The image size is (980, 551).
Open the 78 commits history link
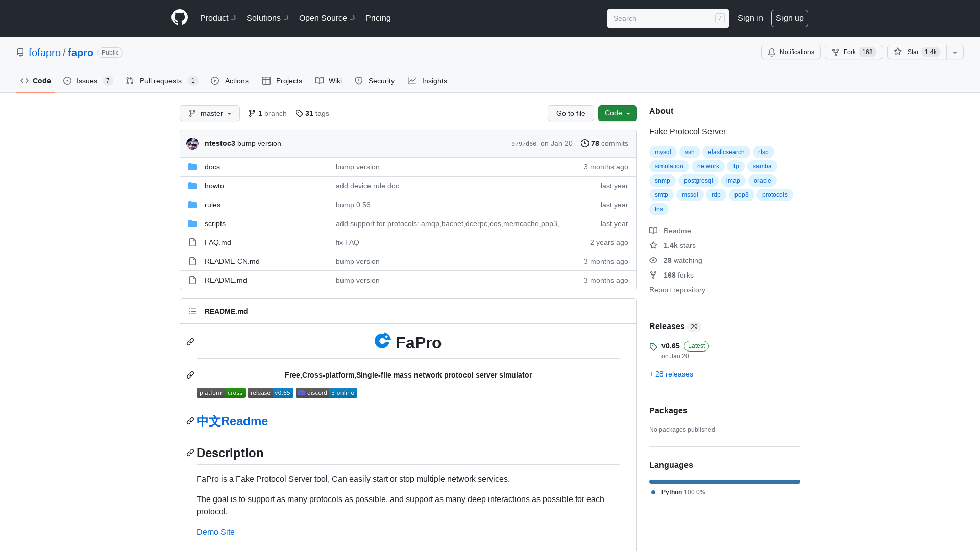604,143
